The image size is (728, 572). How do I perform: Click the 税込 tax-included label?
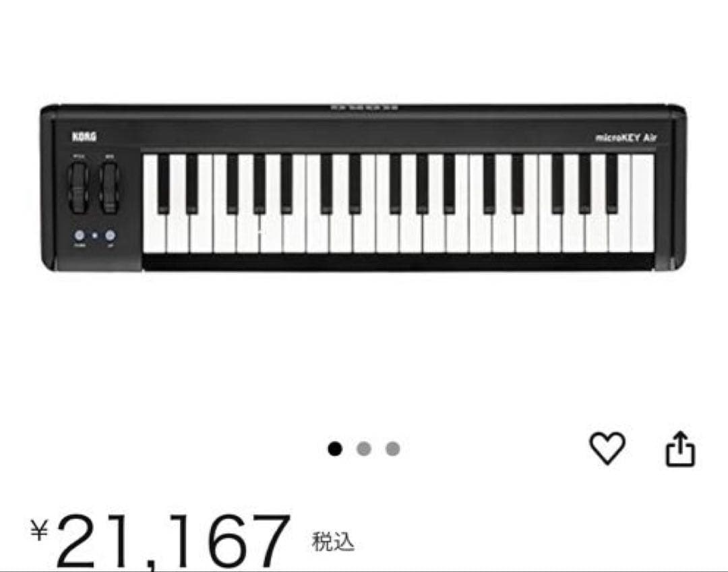click(x=333, y=542)
